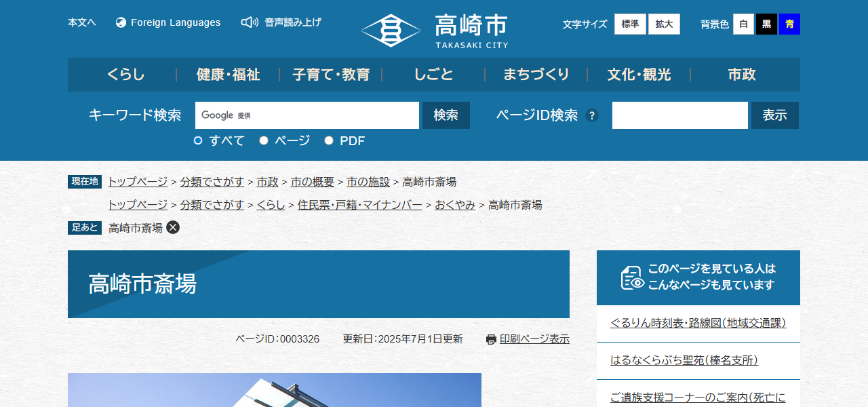Open はるなくらぶち聖苑 sidebar link
Image resolution: width=868 pixels, height=407 pixels.
[684, 360]
